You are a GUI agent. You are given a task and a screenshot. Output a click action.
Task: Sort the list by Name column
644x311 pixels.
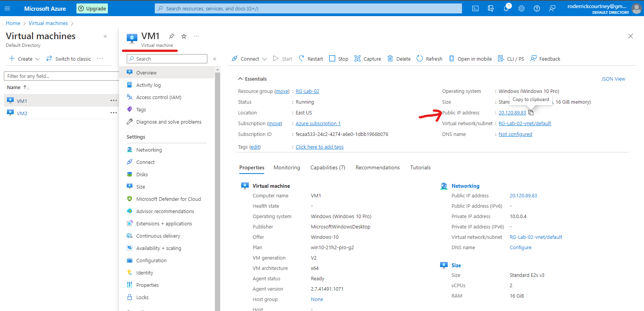tap(18, 87)
